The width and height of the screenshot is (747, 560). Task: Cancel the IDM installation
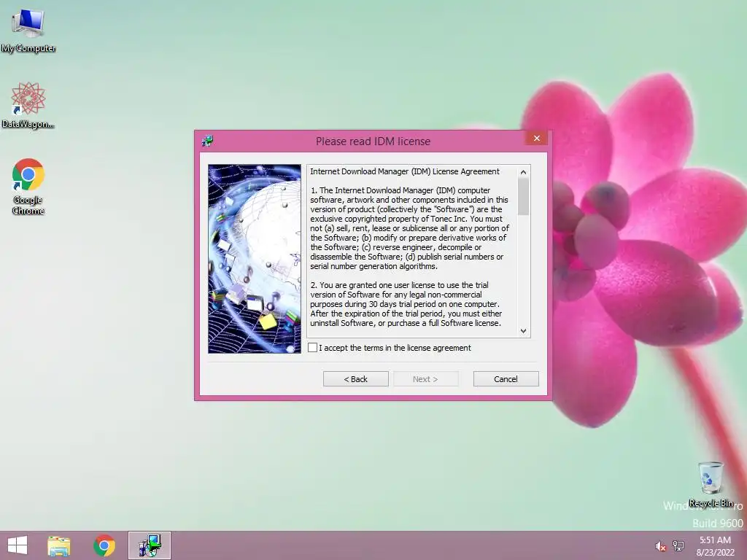(x=506, y=379)
